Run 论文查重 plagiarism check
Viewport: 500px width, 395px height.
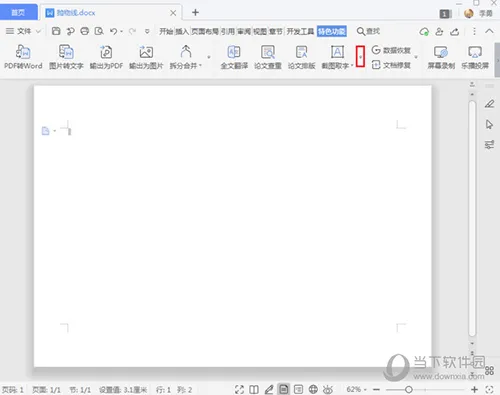point(268,57)
